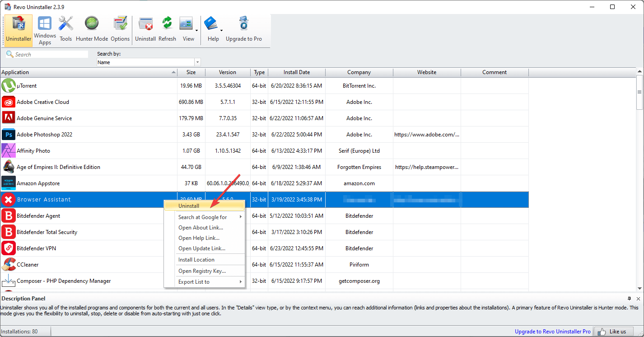This screenshot has height=337, width=644.
Task: Open the View dropdown arrow
Action: 196,31
